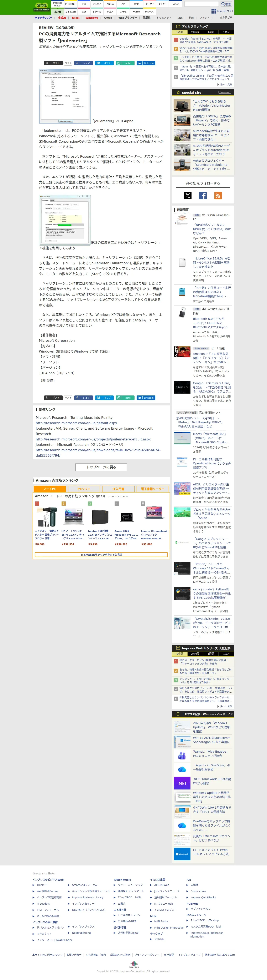Viewport: 267px width, 980px height.
Task: Open the HOBBY nav tab
Action: [136, 12]
